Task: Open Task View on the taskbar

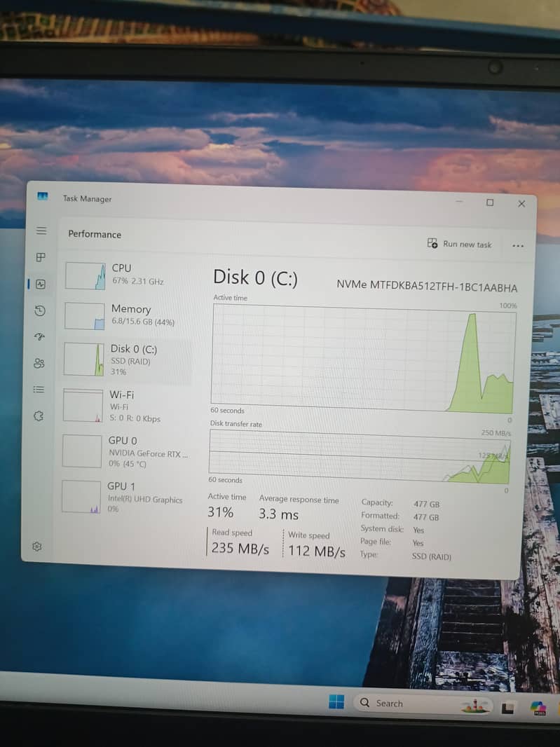Action: click(507, 708)
